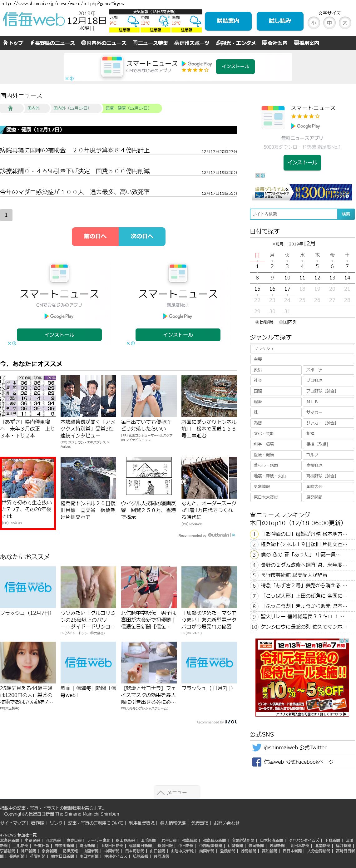
Task: Select the 長野県 radio button
Action: click(257, 322)
